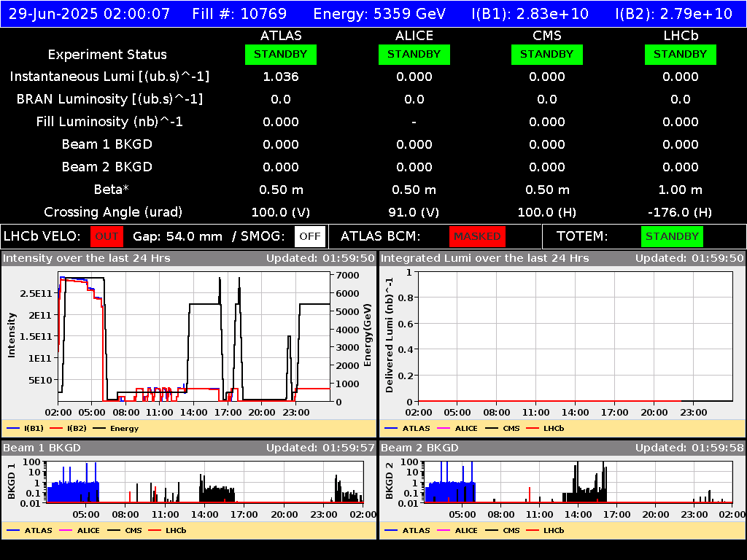Click the 'Delivered Lumi (nb)^-1' axis label
The width and height of the screenshot is (747, 560).
[x=390, y=335]
